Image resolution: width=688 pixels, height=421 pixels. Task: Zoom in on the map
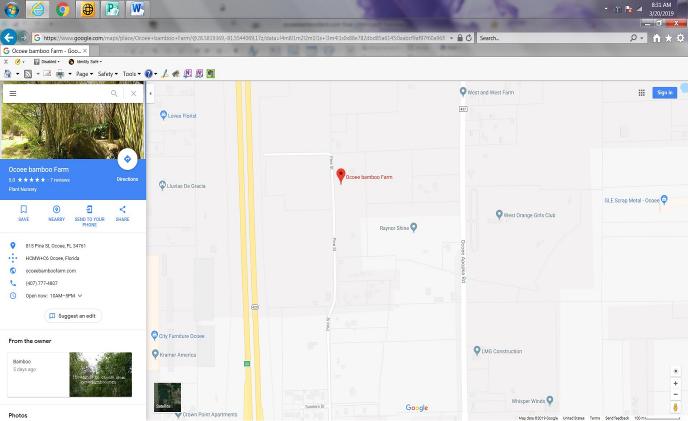click(675, 383)
